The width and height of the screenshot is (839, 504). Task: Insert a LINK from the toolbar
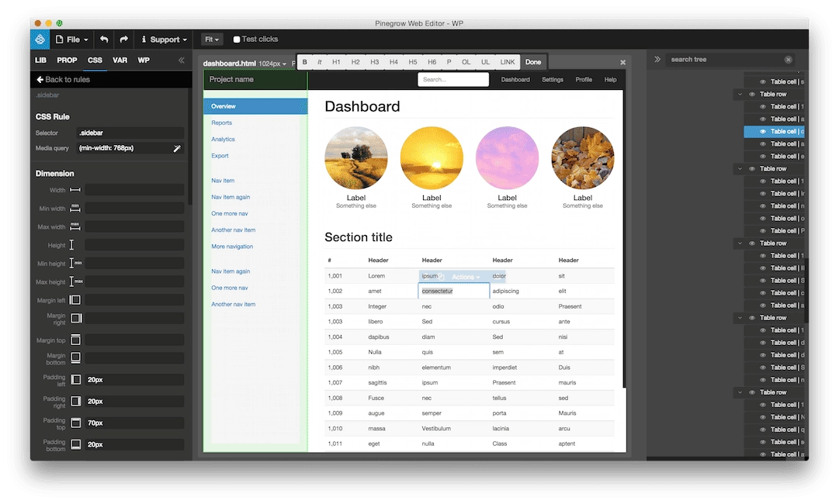508,62
